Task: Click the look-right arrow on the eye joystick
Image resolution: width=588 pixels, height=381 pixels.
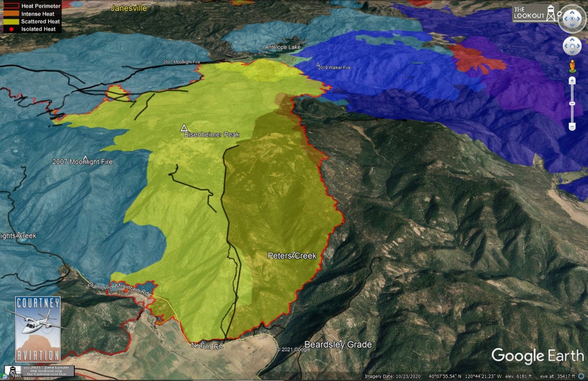Action: [x=579, y=19]
